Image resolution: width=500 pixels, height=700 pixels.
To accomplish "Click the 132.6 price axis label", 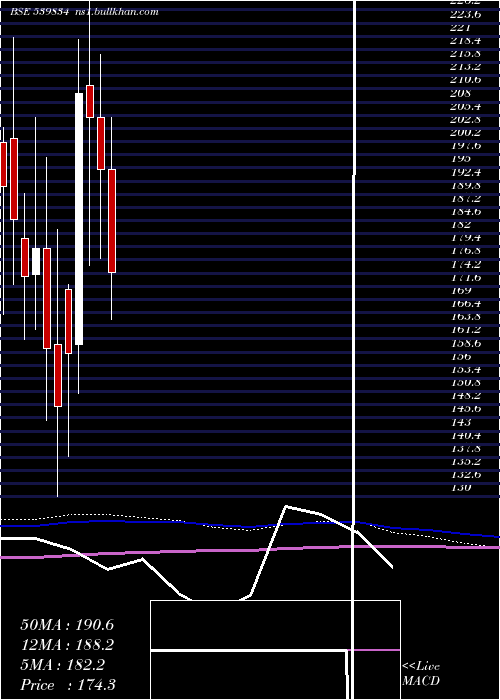I will [465, 475].
